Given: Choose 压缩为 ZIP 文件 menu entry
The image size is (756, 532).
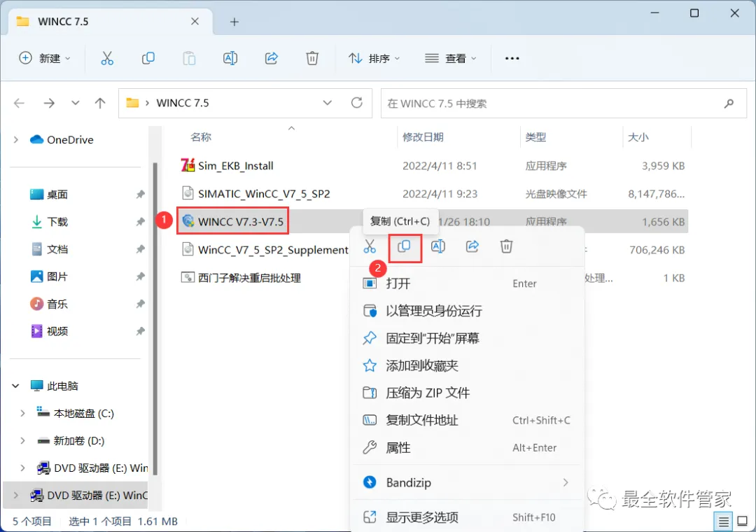Looking at the screenshot, I should (467, 393).
